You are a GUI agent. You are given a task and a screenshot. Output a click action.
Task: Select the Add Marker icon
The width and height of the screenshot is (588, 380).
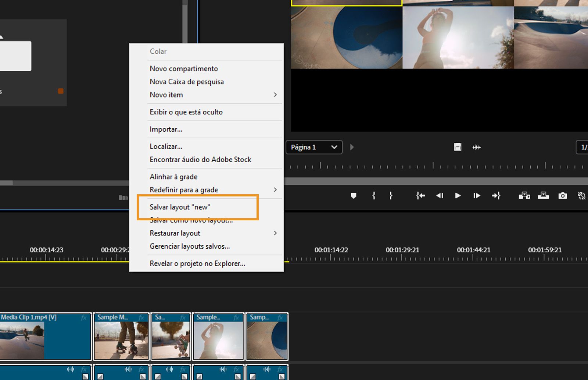(354, 196)
